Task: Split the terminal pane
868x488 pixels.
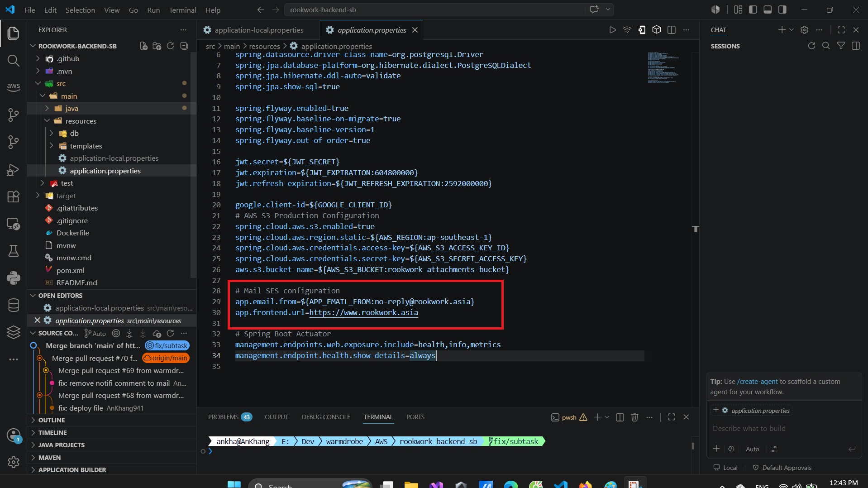Action: click(620, 417)
